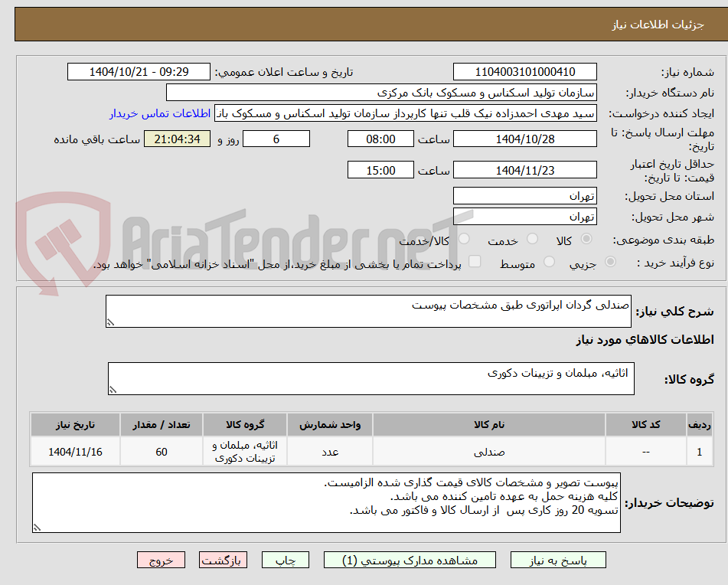Select the خدمت radio button
This screenshot has width=728, height=585.
[x=532, y=239]
